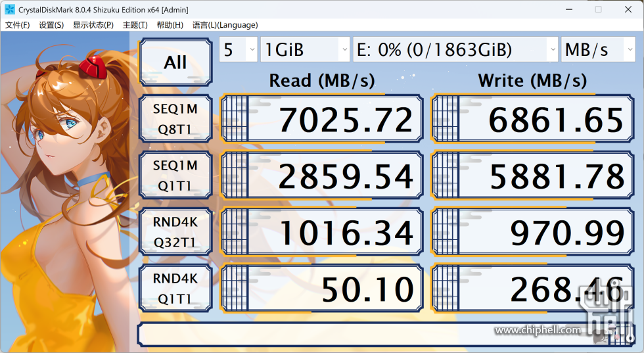The height and width of the screenshot is (353, 644).
Task: Open the 帮助(H) menu
Action: point(170,25)
